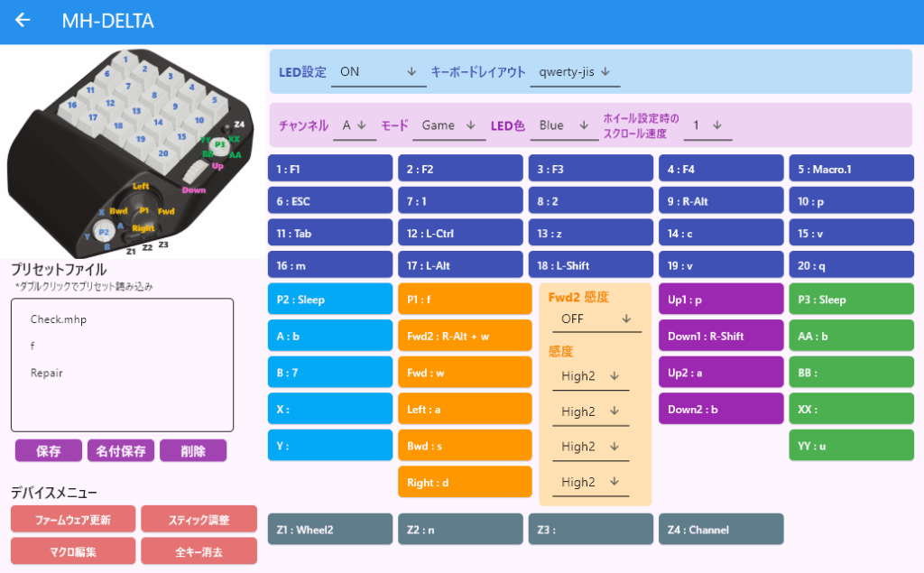Click the P2 : Sleep key binding
The height and width of the screenshot is (573, 924).
(330, 298)
